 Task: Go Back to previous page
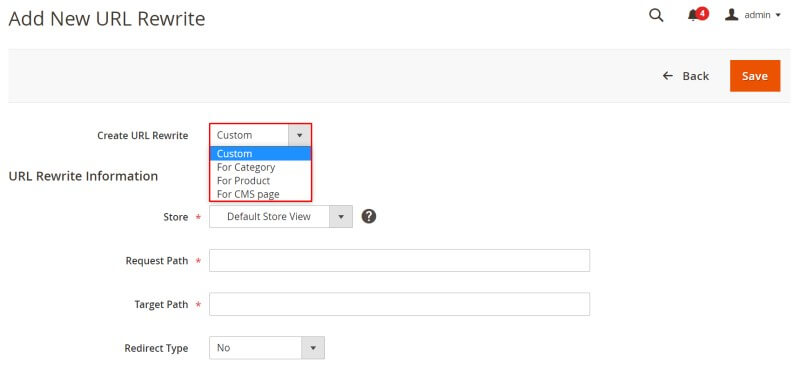[686, 76]
